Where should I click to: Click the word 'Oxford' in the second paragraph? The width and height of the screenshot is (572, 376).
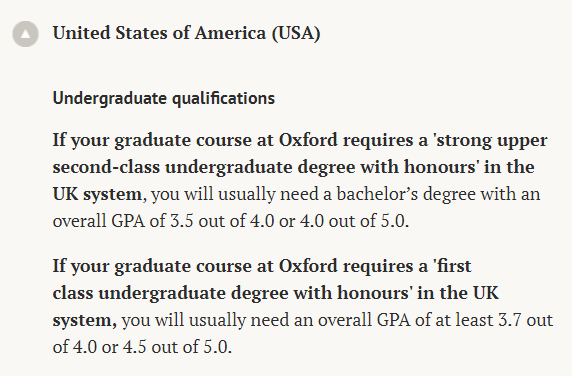pos(308,266)
